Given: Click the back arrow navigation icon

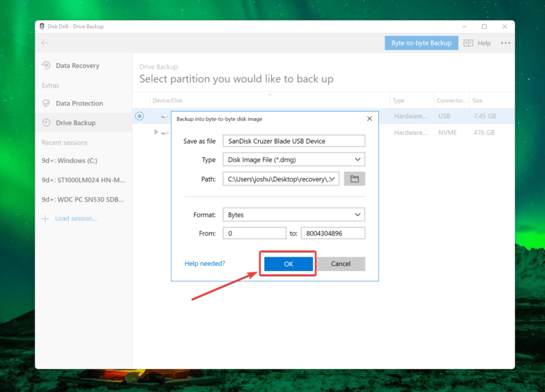Looking at the screenshot, I should pyautogui.click(x=45, y=43).
